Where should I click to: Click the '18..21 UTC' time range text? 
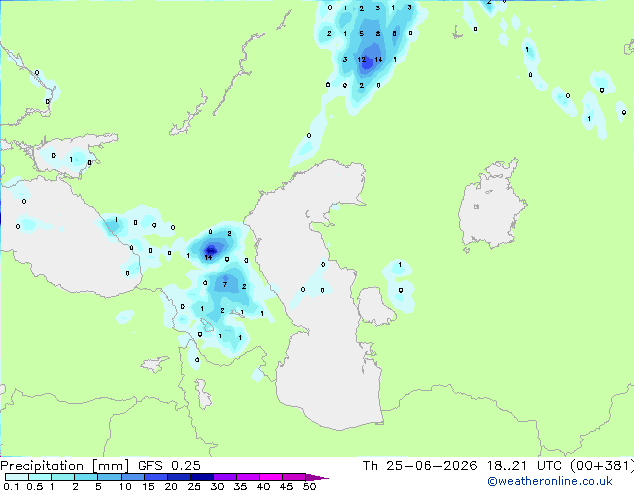click(524, 466)
